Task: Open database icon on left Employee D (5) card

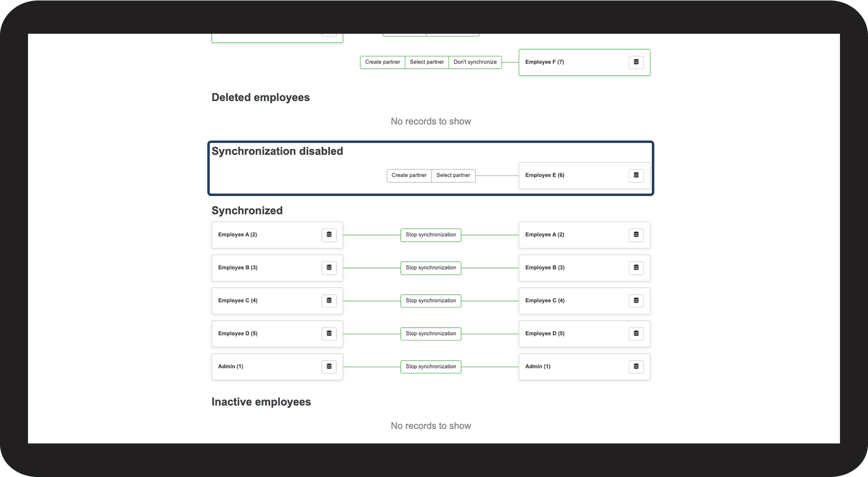Action: [329, 334]
